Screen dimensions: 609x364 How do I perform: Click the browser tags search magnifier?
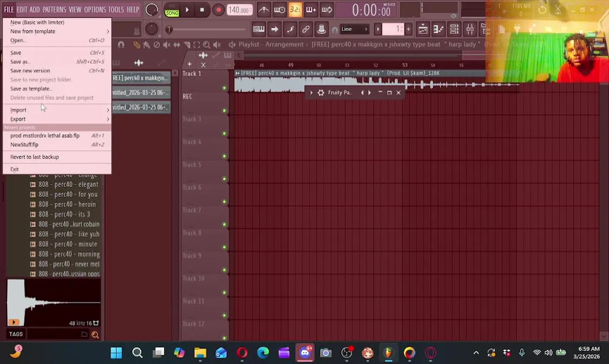click(95, 334)
